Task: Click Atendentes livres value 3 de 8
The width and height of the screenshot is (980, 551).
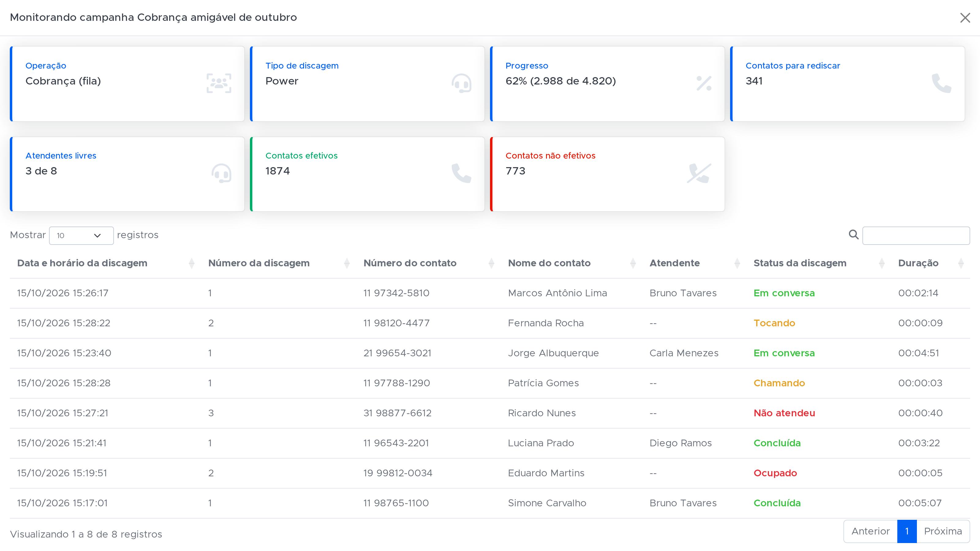Action: pos(41,171)
